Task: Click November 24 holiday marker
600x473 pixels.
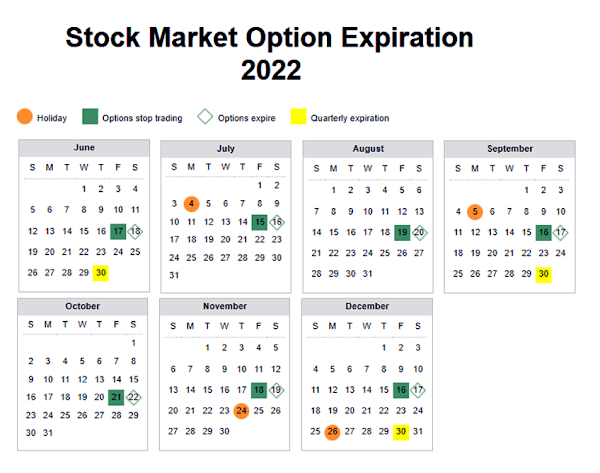Action: click(x=243, y=409)
